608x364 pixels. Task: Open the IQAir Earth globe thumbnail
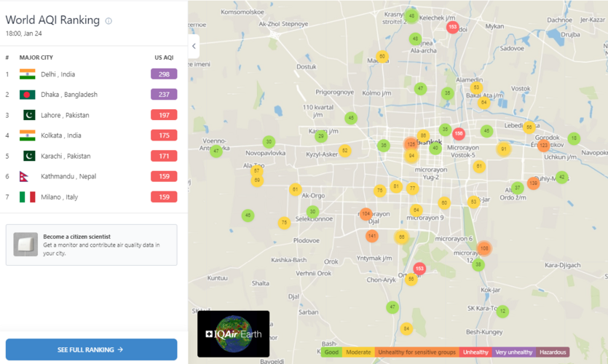pyautogui.click(x=233, y=334)
